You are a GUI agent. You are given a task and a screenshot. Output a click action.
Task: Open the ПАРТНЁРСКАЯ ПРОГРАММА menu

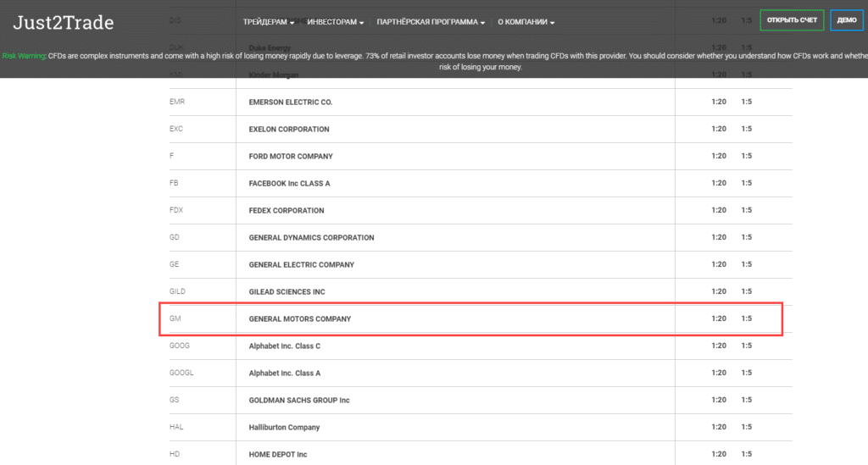tap(431, 22)
